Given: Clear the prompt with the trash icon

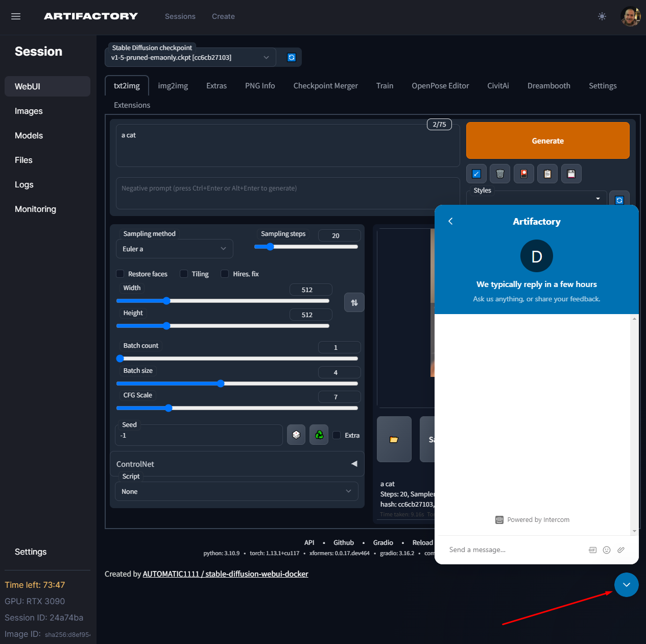Looking at the screenshot, I should pyautogui.click(x=500, y=174).
